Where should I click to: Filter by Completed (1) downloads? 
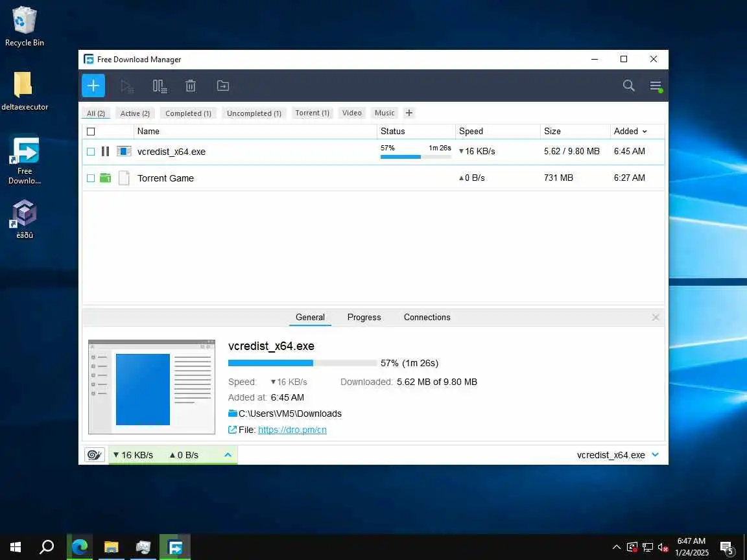pos(188,113)
